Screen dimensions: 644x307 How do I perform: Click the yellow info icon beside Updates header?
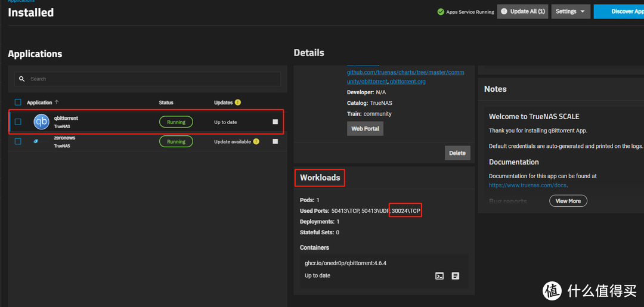click(x=238, y=103)
